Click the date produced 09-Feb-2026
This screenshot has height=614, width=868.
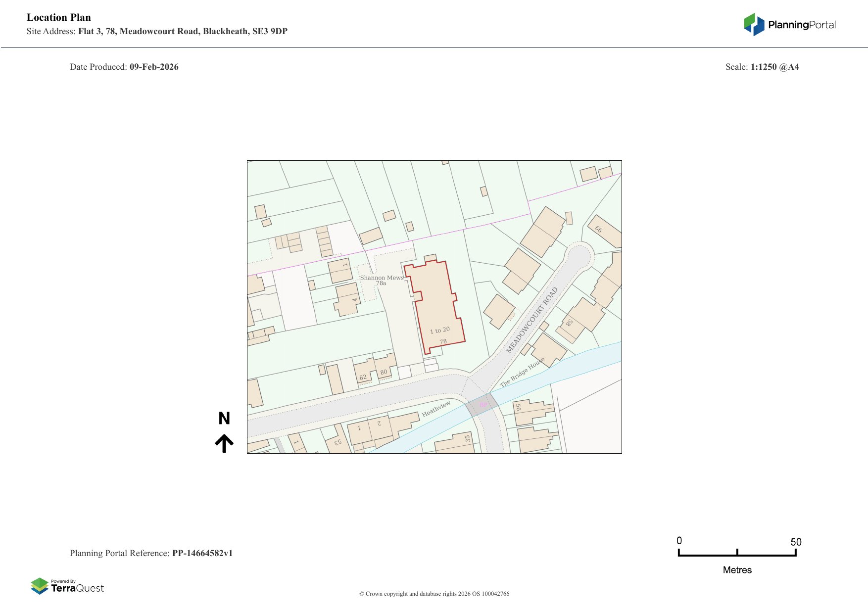pyautogui.click(x=154, y=67)
